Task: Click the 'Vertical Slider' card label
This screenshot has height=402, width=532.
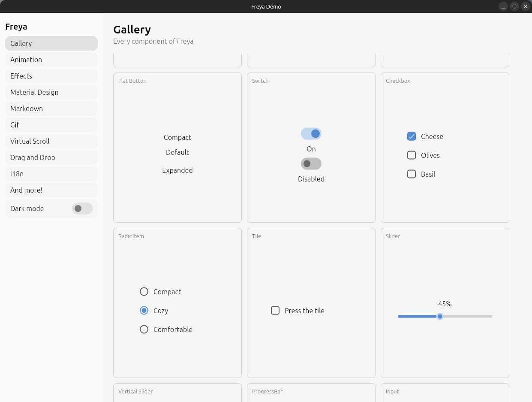Action: point(135,391)
